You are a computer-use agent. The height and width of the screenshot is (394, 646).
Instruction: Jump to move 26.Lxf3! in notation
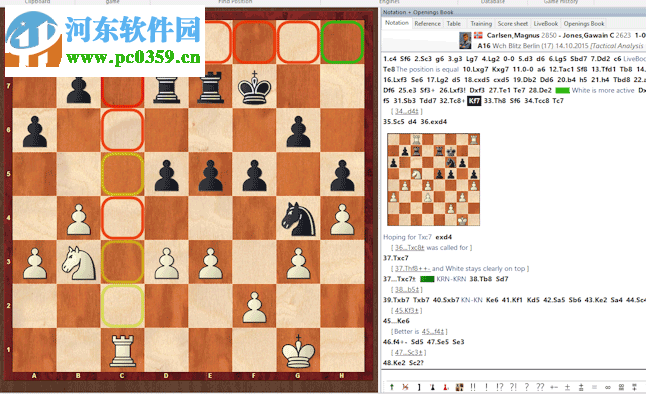[x=452, y=90]
